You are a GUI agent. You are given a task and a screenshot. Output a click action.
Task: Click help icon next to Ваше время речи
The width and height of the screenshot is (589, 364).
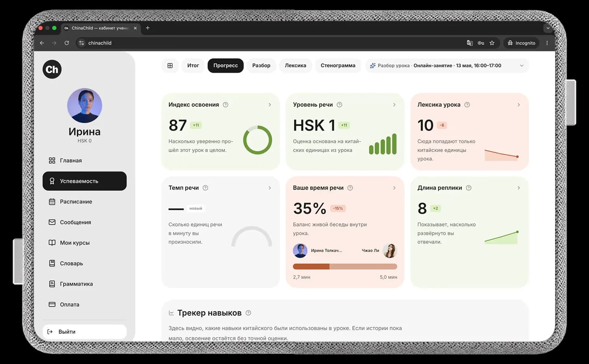pos(350,188)
